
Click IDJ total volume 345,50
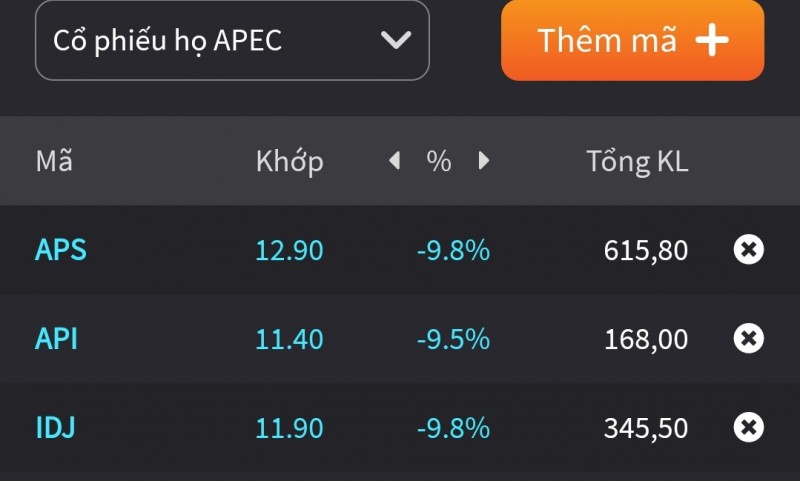tap(645, 428)
